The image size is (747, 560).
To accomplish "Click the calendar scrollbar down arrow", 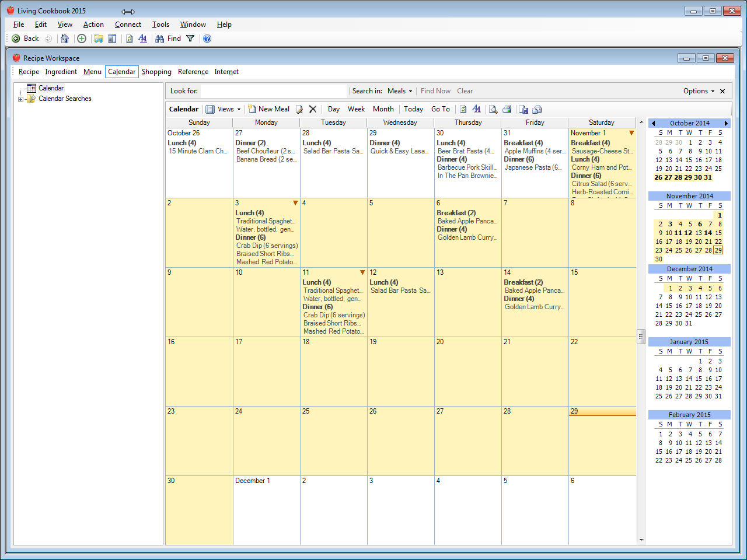I will [x=641, y=540].
